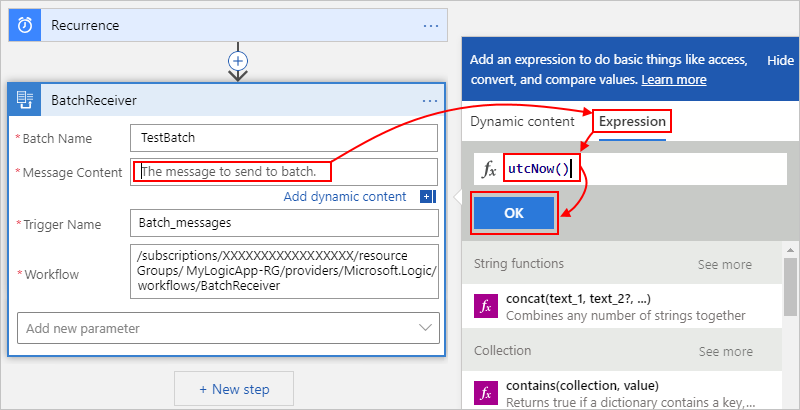The height and width of the screenshot is (410, 800).
Task: Click the Add dynamic content link
Action: click(345, 197)
